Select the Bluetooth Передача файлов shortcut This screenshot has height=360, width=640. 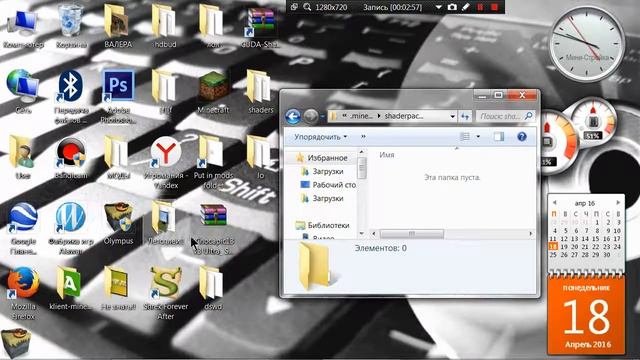tap(71, 96)
